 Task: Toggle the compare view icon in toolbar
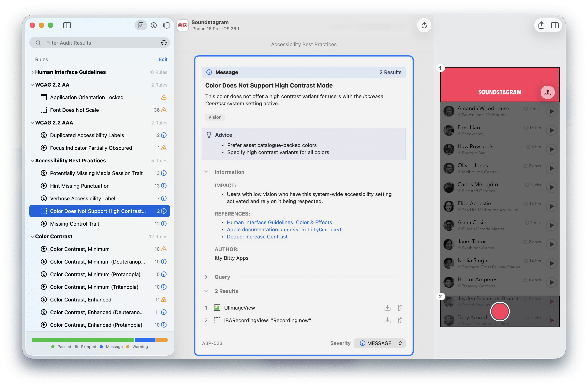(x=166, y=25)
